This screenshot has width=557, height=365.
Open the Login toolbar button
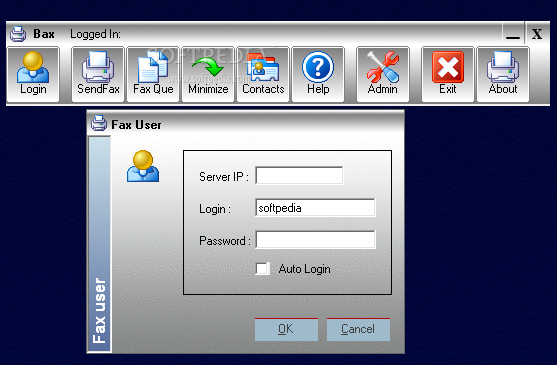33,74
